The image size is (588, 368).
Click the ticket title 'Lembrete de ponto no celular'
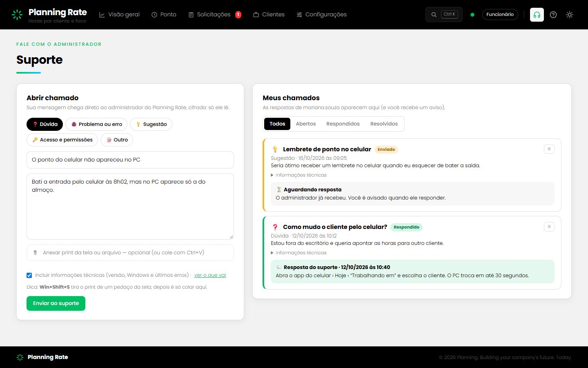point(327,149)
